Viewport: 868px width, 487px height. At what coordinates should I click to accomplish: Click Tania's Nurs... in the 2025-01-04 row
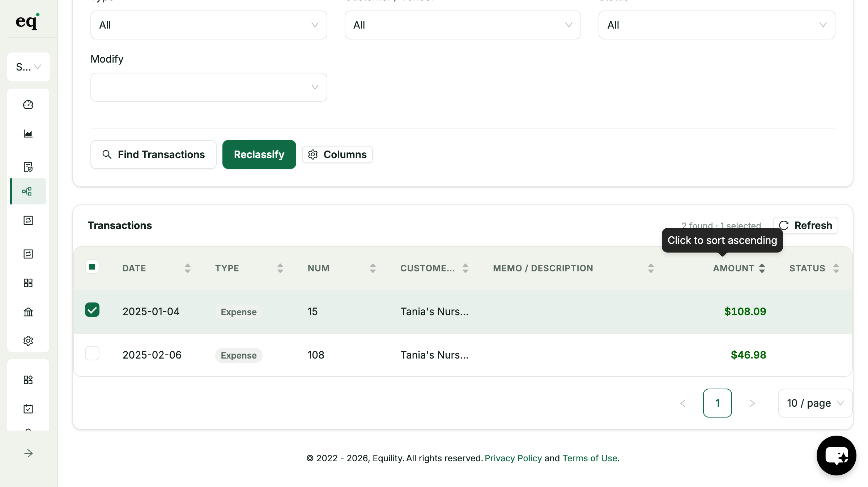tap(434, 312)
